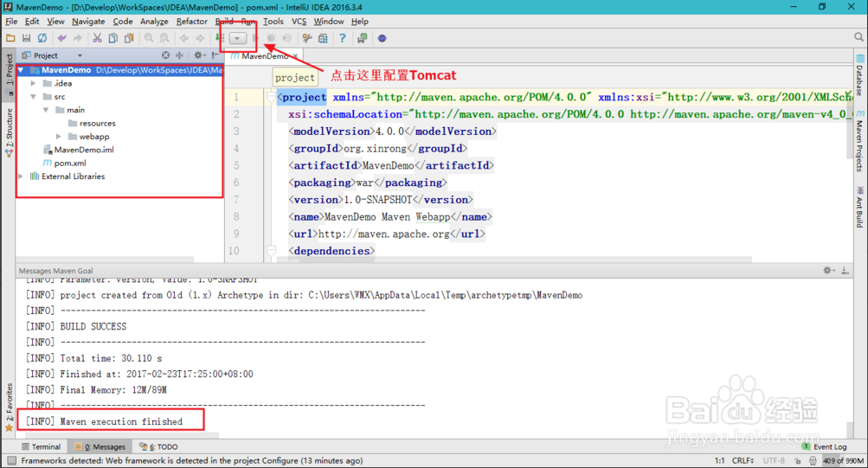Open the Edit menu

click(32, 21)
